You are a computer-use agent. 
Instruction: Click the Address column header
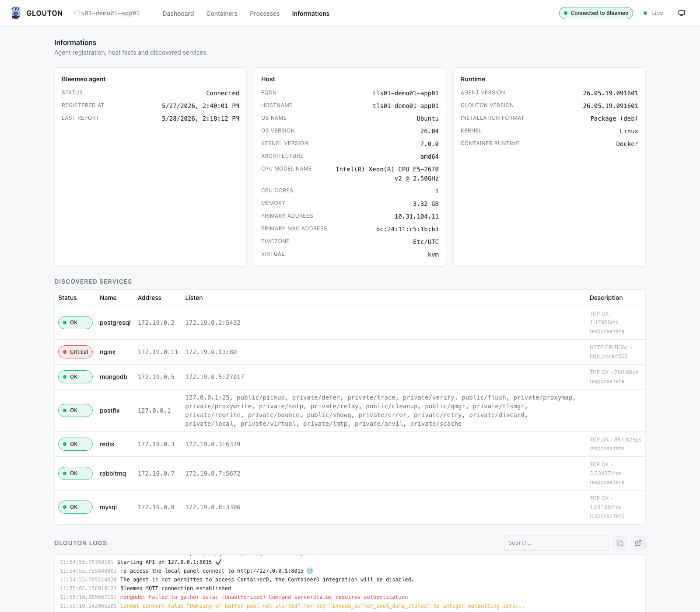click(150, 298)
